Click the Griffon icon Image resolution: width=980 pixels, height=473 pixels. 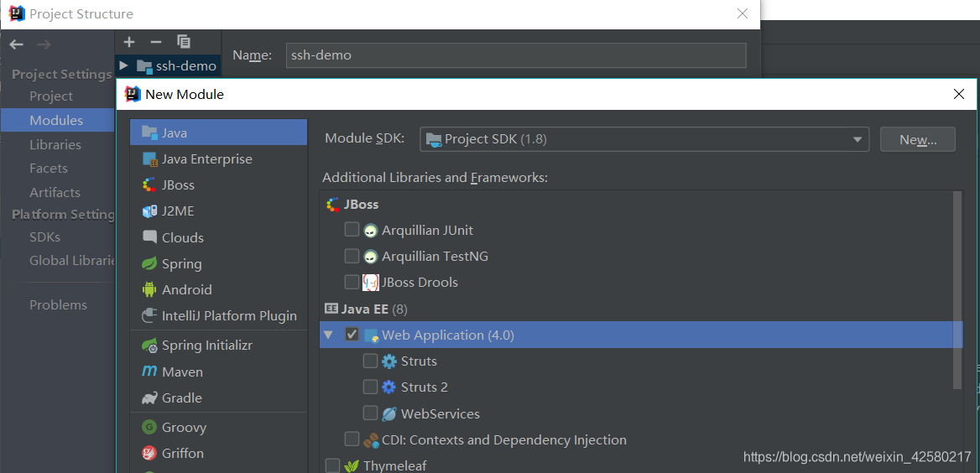pyautogui.click(x=149, y=453)
